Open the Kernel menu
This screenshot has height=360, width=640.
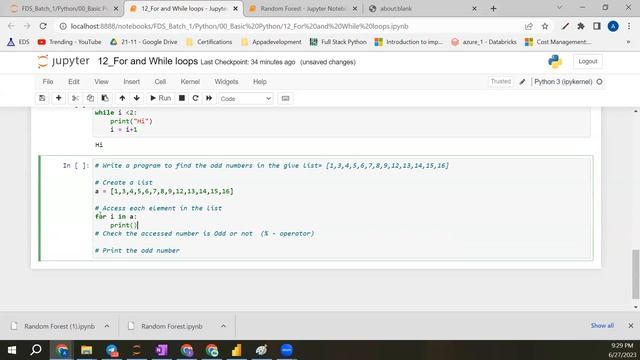pos(190,82)
